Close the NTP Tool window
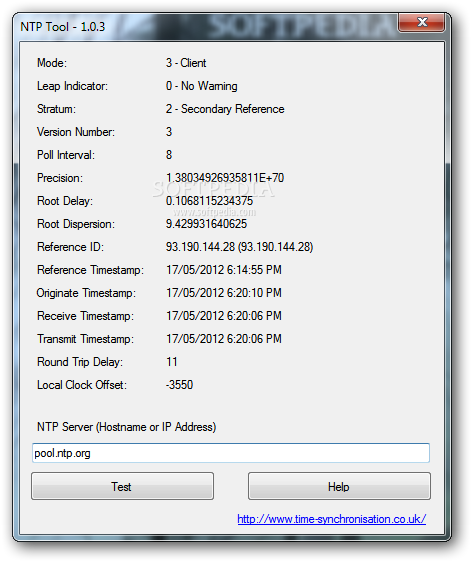The image size is (472, 562). tap(421, 22)
